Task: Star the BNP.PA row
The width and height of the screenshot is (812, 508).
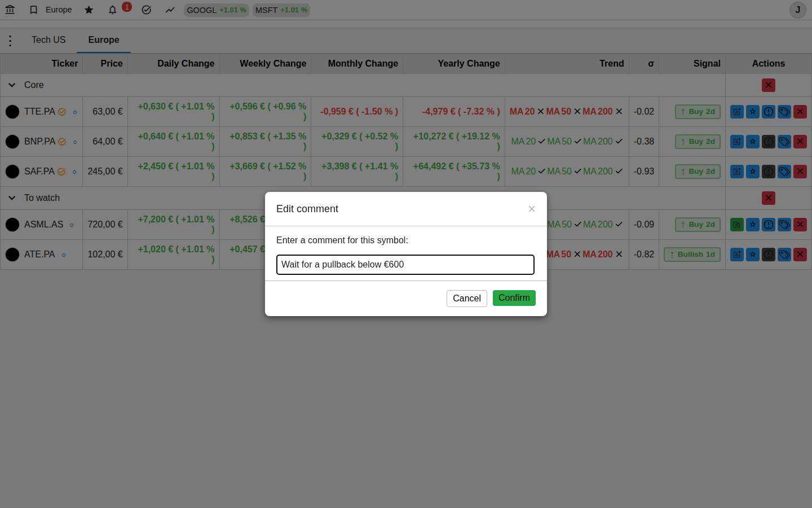Action: click(x=753, y=142)
